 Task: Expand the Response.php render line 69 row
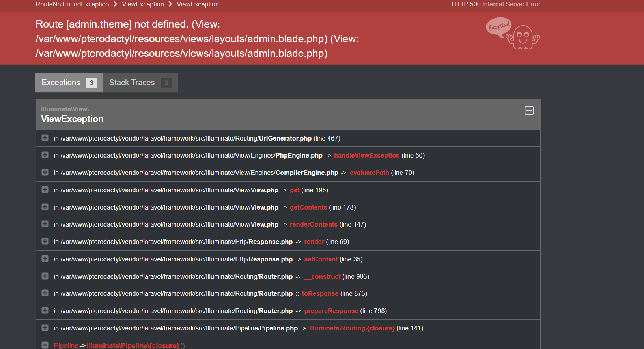(x=45, y=241)
